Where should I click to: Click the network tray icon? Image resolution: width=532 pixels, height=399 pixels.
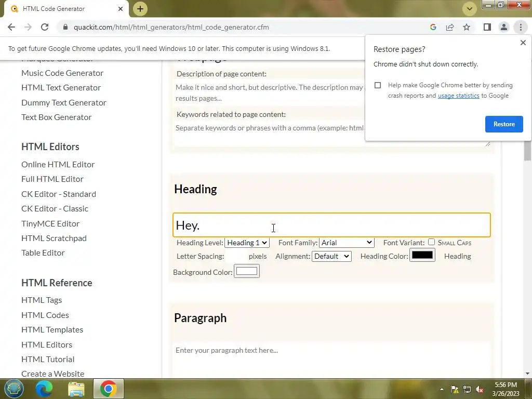(467, 389)
